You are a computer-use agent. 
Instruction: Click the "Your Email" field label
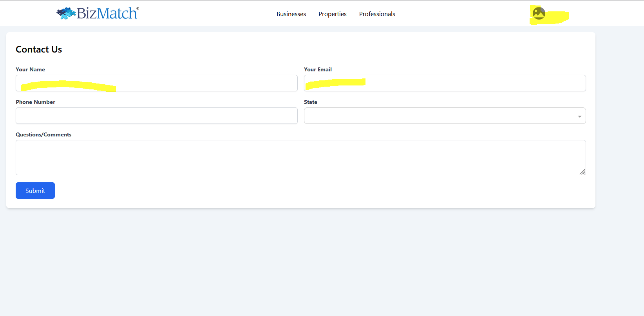click(318, 69)
